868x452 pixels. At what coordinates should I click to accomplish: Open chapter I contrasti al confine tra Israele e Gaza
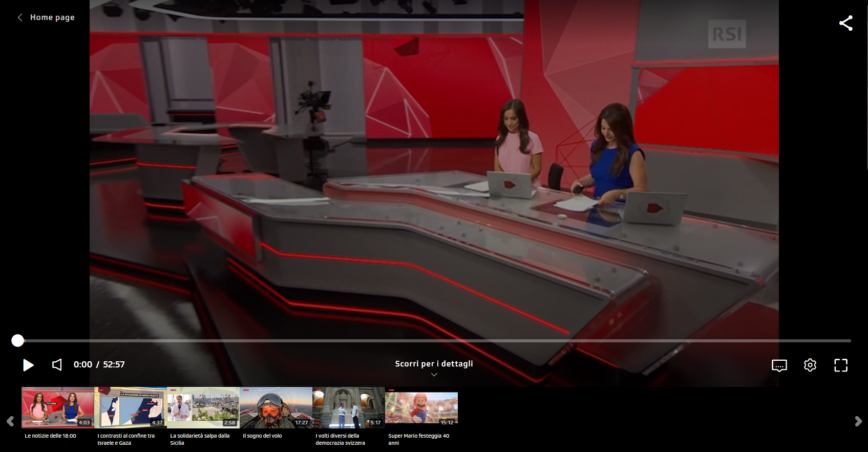[131, 407]
